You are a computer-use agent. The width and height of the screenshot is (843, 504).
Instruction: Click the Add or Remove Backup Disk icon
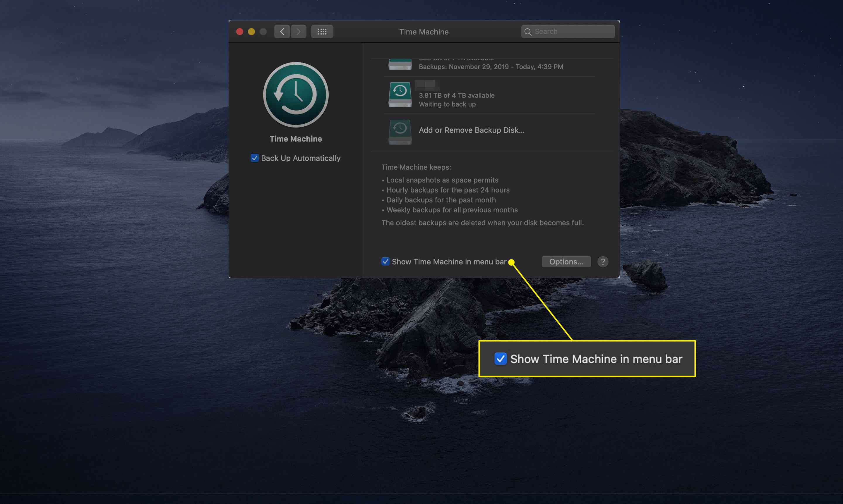click(x=399, y=130)
